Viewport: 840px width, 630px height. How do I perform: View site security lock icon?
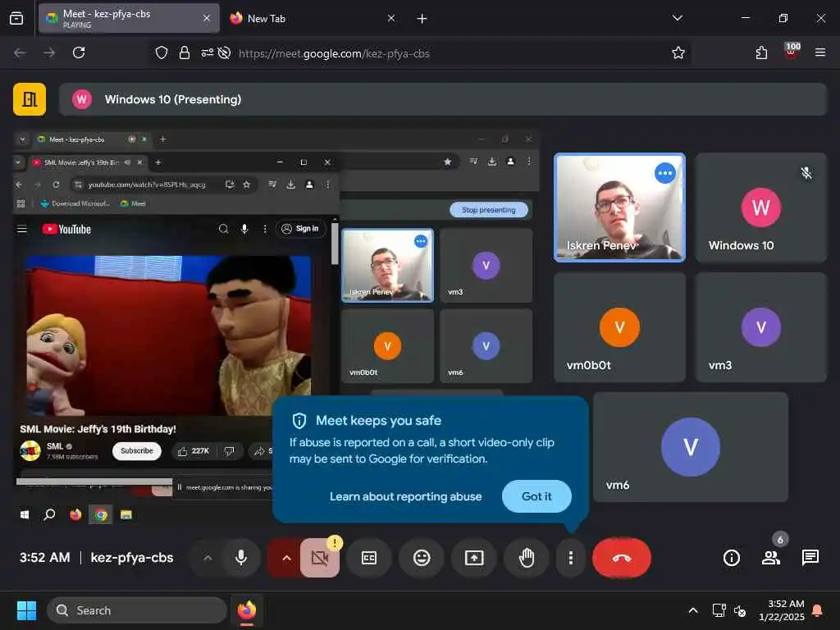click(x=185, y=52)
